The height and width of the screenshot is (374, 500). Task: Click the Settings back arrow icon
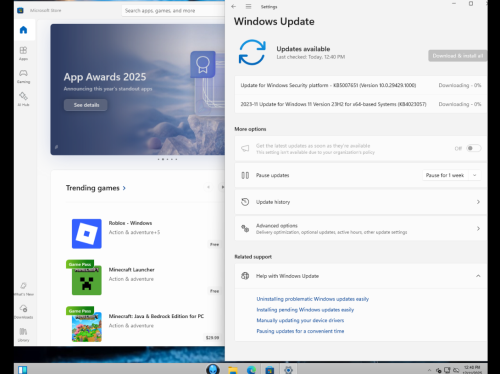(x=234, y=6)
